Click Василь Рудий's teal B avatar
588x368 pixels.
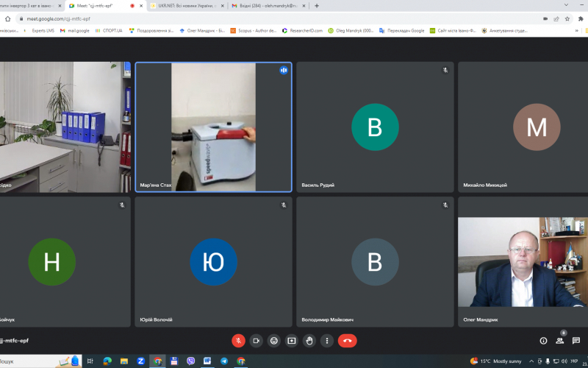(375, 127)
